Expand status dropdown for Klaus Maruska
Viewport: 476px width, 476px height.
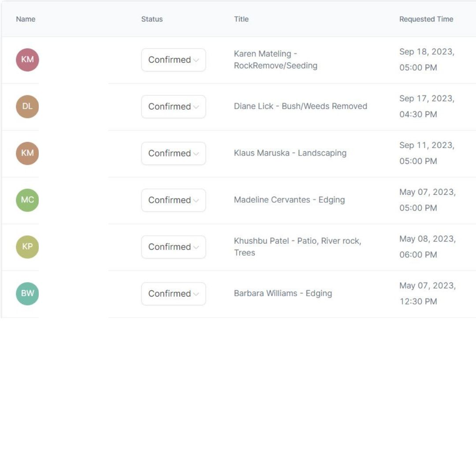(173, 153)
